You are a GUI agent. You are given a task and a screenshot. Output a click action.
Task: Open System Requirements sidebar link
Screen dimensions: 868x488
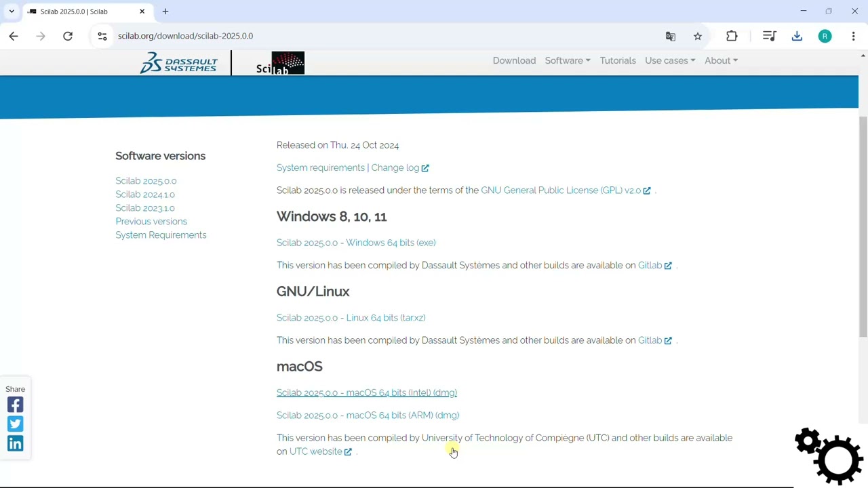pyautogui.click(x=161, y=235)
